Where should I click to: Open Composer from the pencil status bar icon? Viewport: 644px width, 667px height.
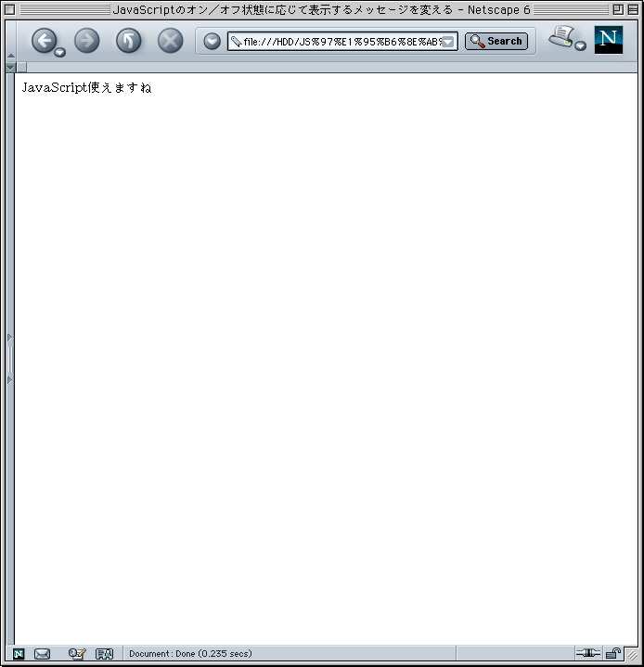pyautogui.click(x=77, y=654)
